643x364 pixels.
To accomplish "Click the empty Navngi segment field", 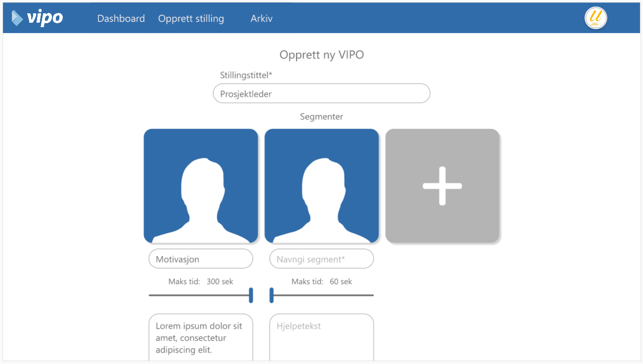I will 321,259.
